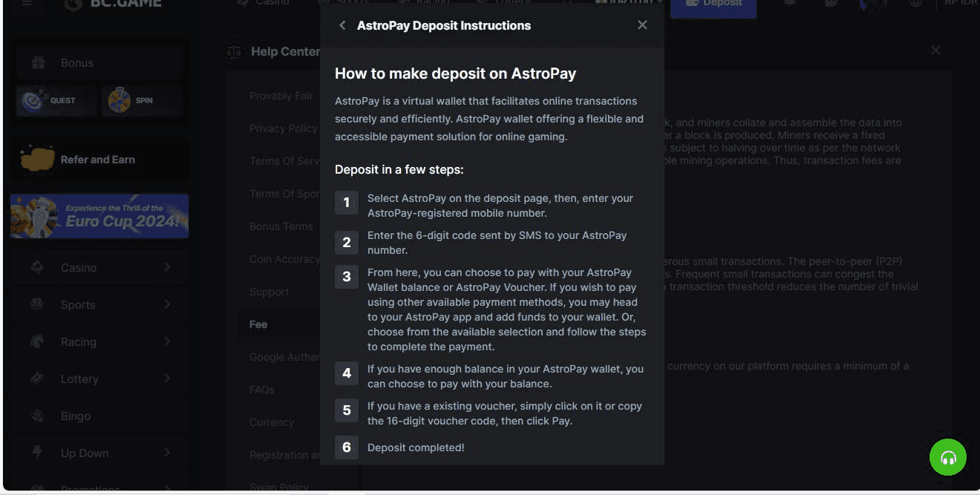Image resolution: width=980 pixels, height=495 pixels.
Task: Open the Euro Cup 2024 promotion banner
Action: (x=99, y=216)
